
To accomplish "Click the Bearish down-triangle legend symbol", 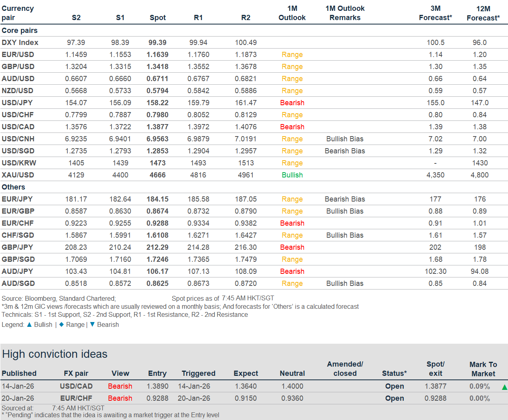I will (x=92, y=324).
